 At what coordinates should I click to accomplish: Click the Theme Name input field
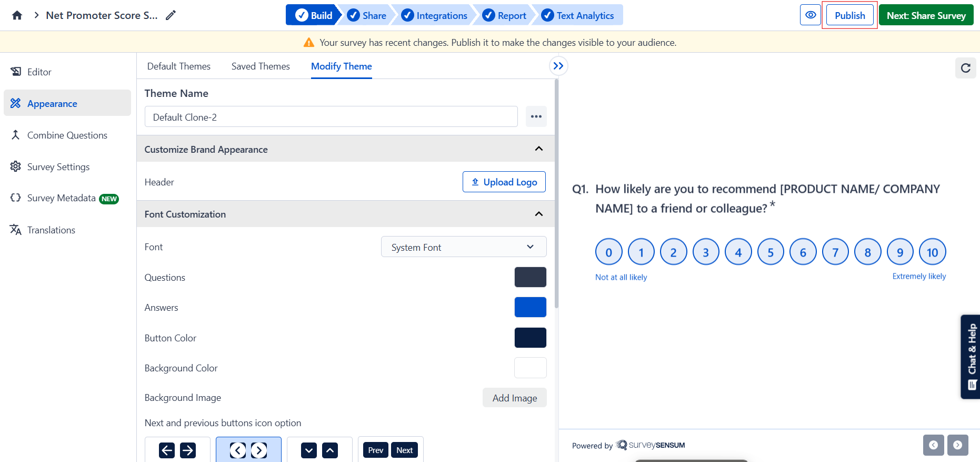[x=331, y=117]
